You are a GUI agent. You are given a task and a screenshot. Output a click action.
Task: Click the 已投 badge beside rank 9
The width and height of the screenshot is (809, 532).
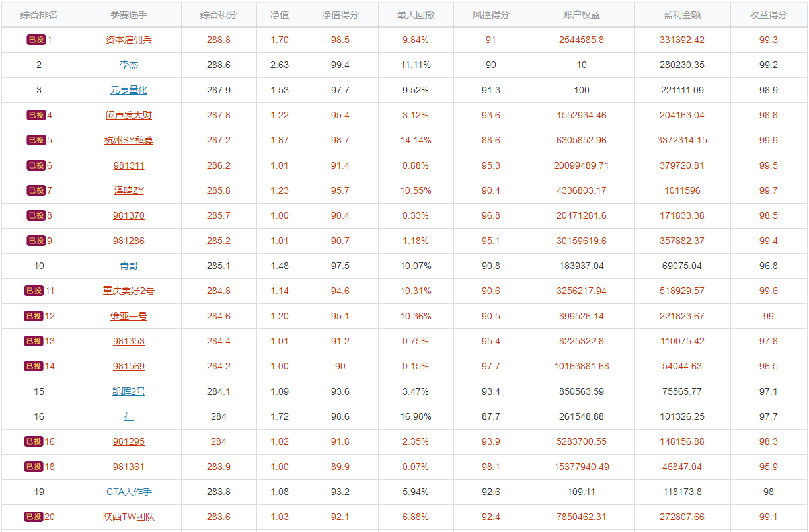click(x=36, y=241)
